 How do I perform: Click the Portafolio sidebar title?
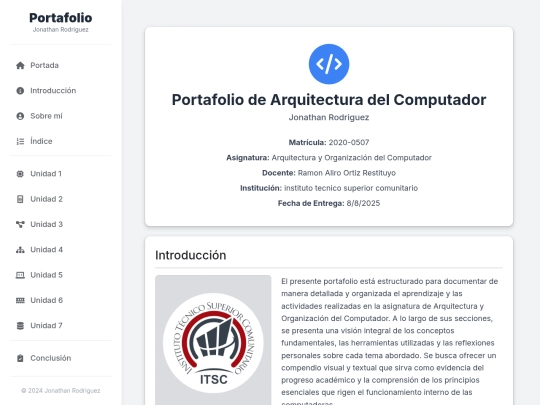(61, 18)
